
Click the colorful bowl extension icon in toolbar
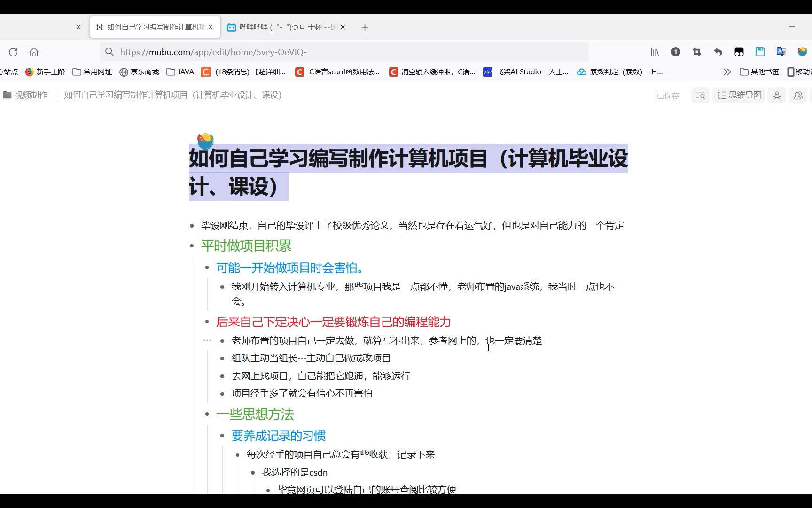pyautogui.click(x=803, y=52)
